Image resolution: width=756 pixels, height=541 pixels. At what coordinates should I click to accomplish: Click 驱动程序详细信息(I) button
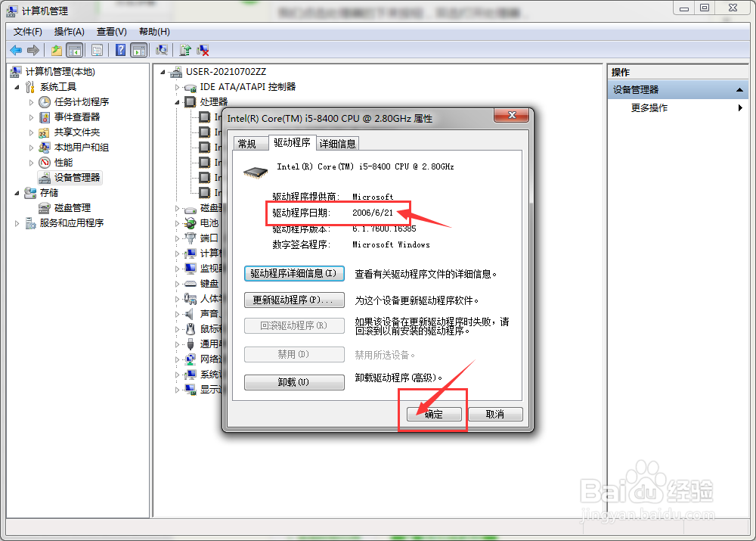(294, 274)
